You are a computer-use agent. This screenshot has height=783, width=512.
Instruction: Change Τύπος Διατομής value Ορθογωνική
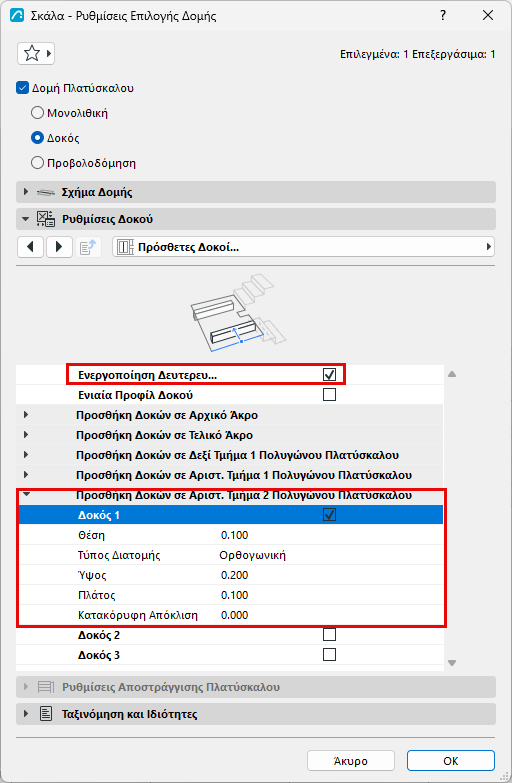tap(252, 555)
